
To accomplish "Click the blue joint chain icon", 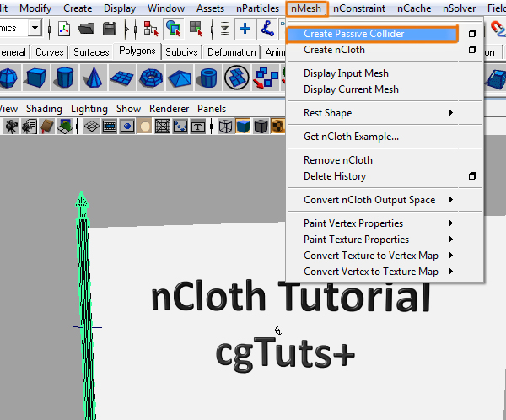I will pos(267,28).
